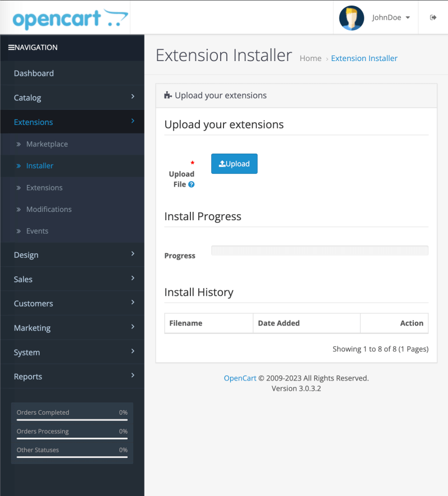Image resolution: width=448 pixels, height=496 pixels.
Task: Click the install Progress bar
Action: pos(319,251)
